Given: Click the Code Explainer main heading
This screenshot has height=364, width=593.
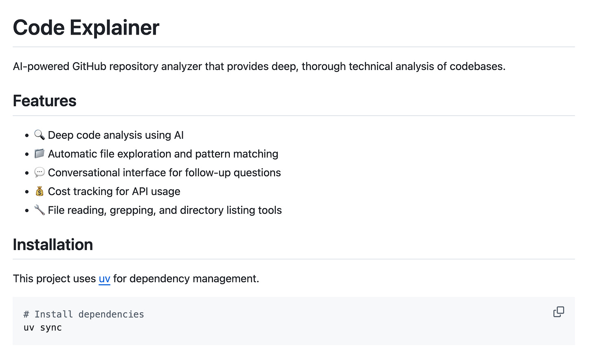Looking at the screenshot, I should coord(86,28).
